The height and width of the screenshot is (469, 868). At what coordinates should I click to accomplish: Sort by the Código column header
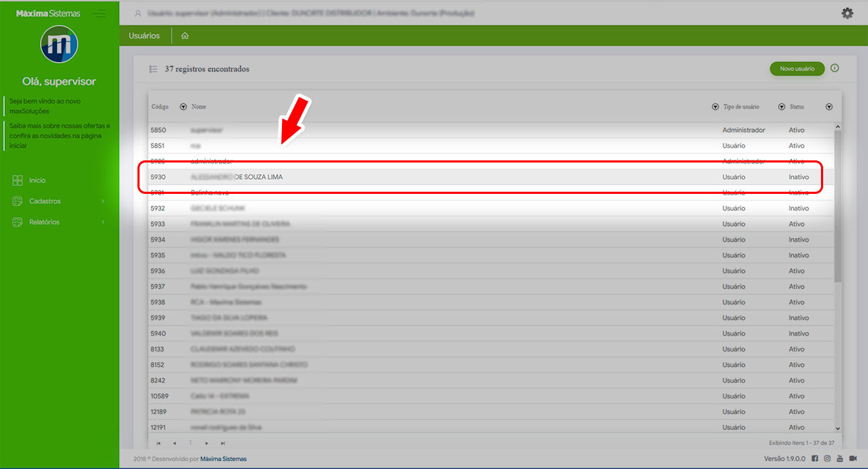pyautogui.click(x=160, y=107)
